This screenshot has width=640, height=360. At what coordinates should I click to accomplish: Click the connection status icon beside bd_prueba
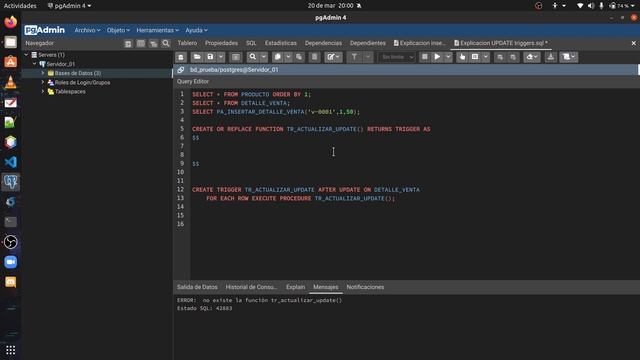pyautogui.click(x=181, y=70)
